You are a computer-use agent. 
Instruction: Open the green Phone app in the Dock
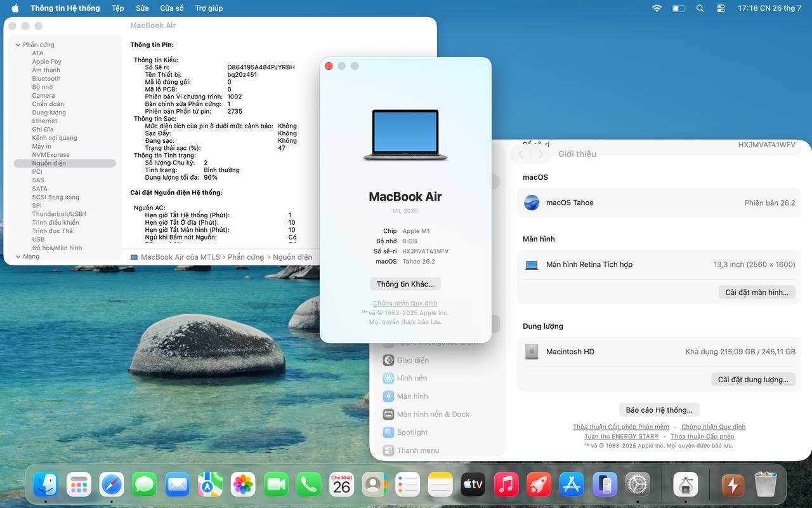[309, 485]
